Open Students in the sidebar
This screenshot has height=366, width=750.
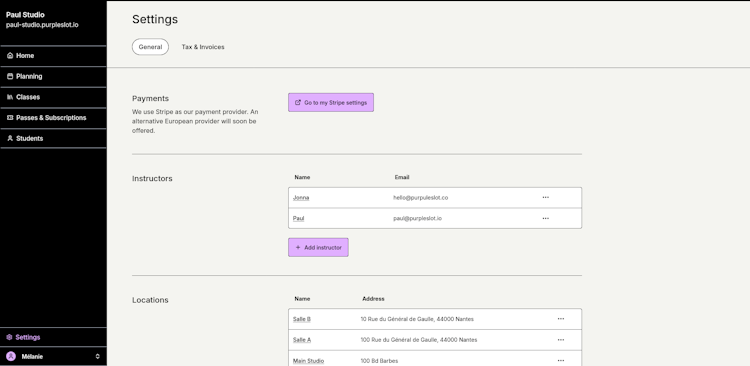[x=53, y=138]
